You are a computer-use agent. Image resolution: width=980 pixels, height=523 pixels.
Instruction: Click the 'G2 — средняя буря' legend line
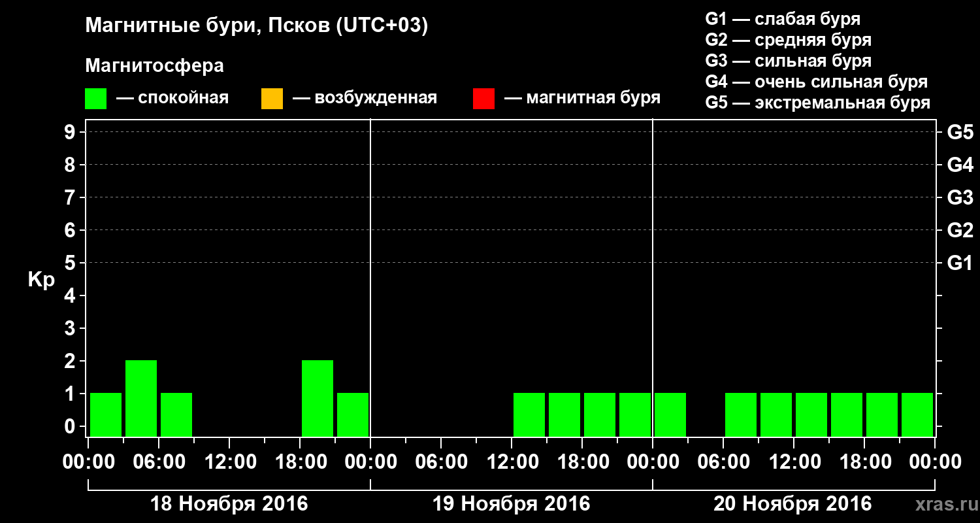(788, 39)
